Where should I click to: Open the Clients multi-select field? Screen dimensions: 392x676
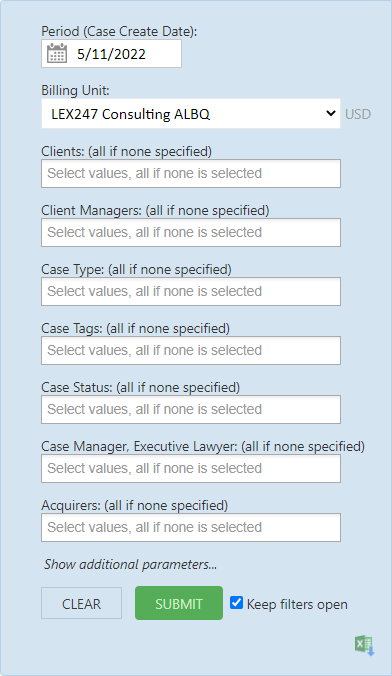[191, 173]
